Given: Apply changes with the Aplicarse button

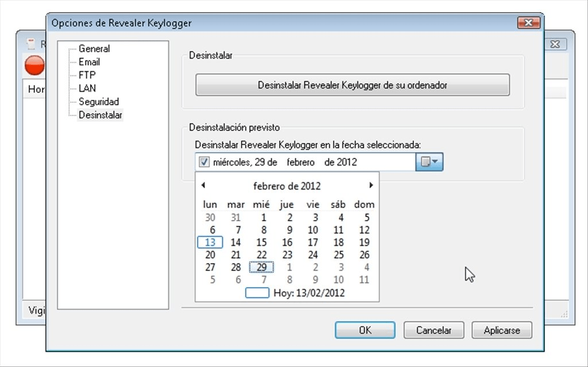Looking at the screenshot, I should point(501,330).
